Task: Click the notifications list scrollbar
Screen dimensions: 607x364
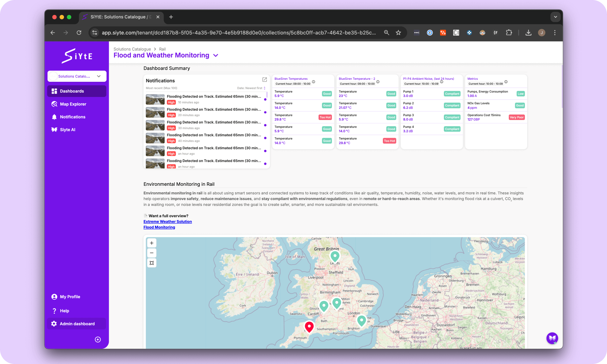Action: point(267,95)
